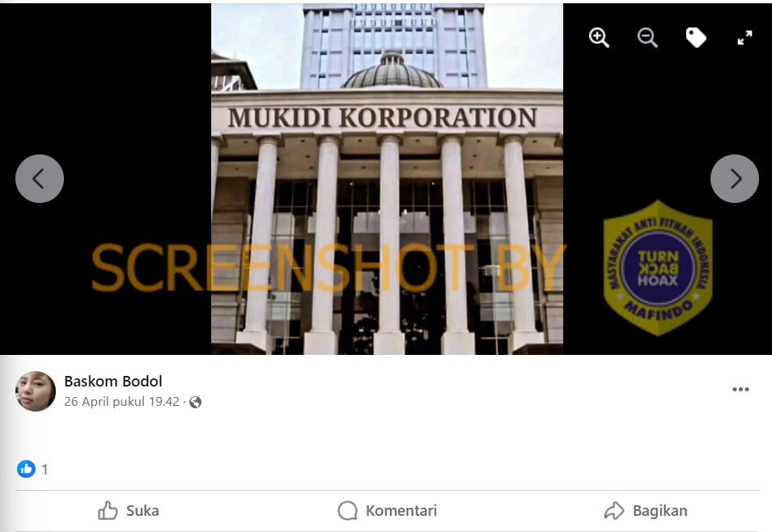This screenshot has width=772, height=532.
Task: Open the post timestamp 26 April pukul 19.42
Action: [x=121, y=402]
